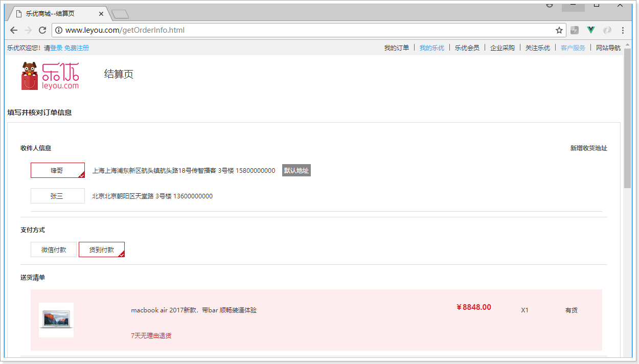Open the Vue devtools extension icon
Image resolution: width=639 pixels, height=364 pixels.
point(591,30)
